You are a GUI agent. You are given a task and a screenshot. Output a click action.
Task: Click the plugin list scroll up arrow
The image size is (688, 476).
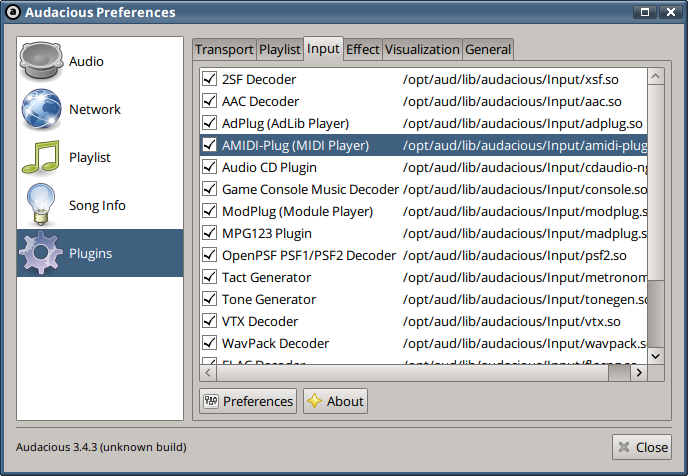pos(656,76)
